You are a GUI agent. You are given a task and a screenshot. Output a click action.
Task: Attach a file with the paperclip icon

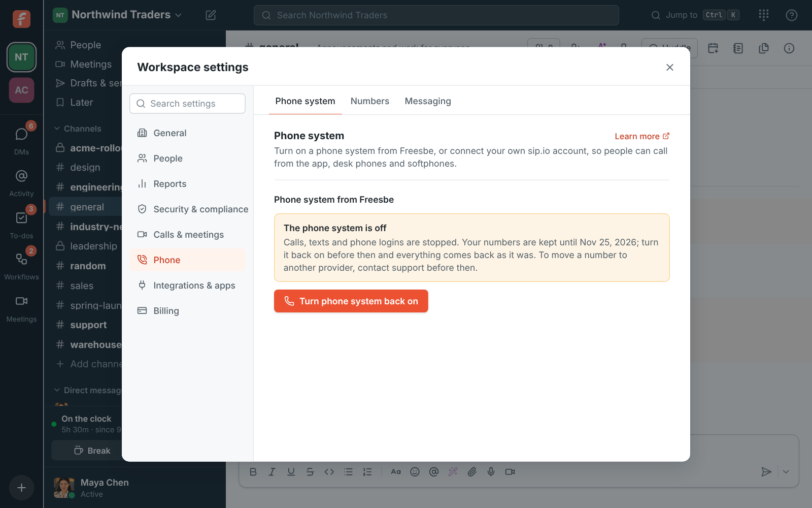coord(472,472)
